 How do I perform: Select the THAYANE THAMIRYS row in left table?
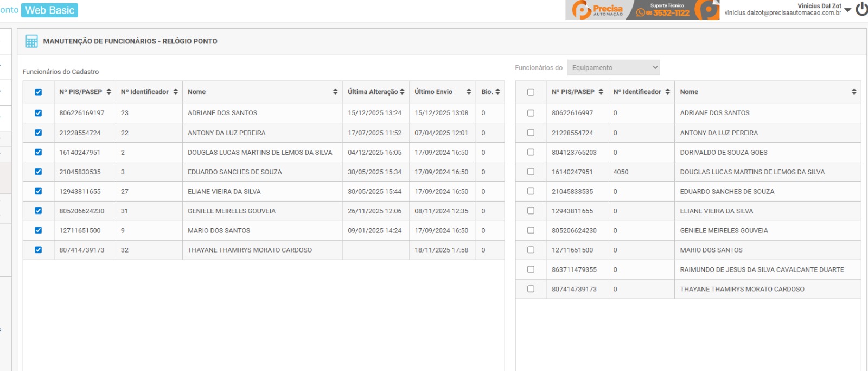[x=250, y=250]
